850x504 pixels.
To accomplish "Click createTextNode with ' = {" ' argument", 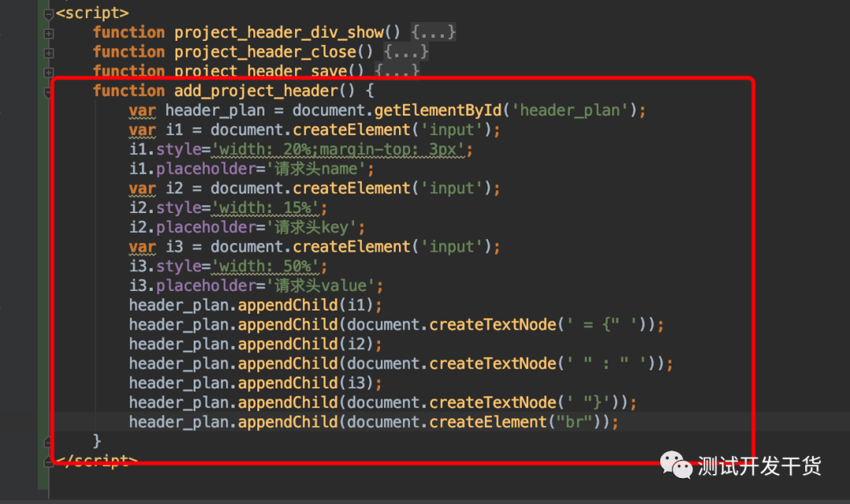I will coord(493,325).
